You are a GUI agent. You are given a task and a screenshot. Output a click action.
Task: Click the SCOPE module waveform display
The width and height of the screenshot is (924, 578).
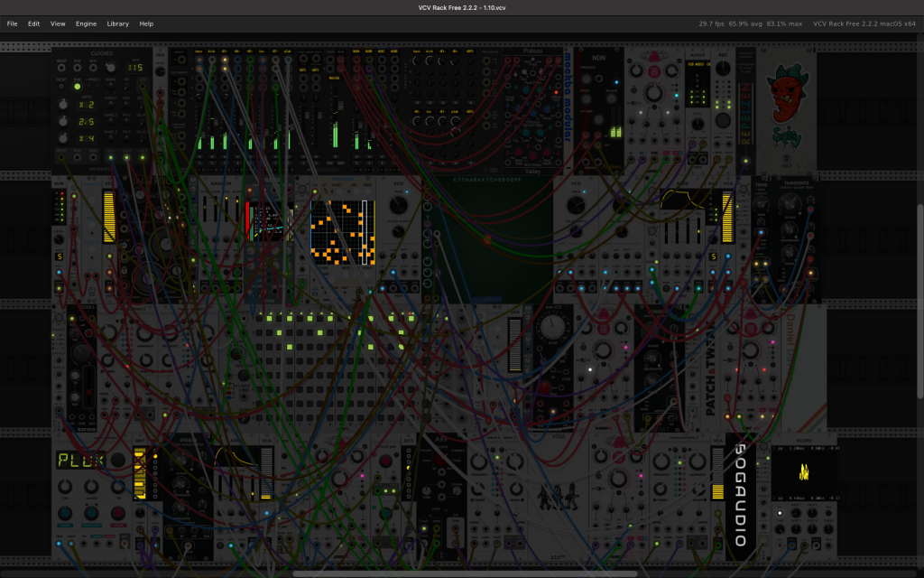point(804,471)
